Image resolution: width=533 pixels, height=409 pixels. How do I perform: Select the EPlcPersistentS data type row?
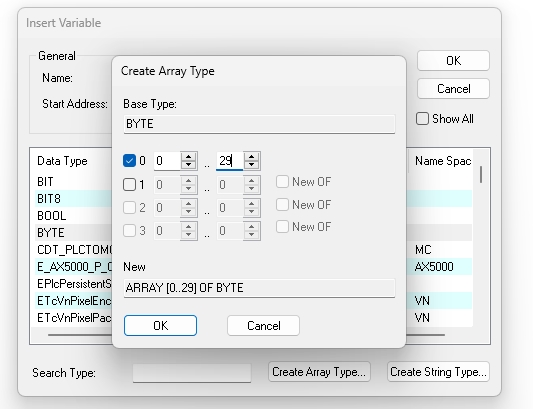tap(73, 284)
